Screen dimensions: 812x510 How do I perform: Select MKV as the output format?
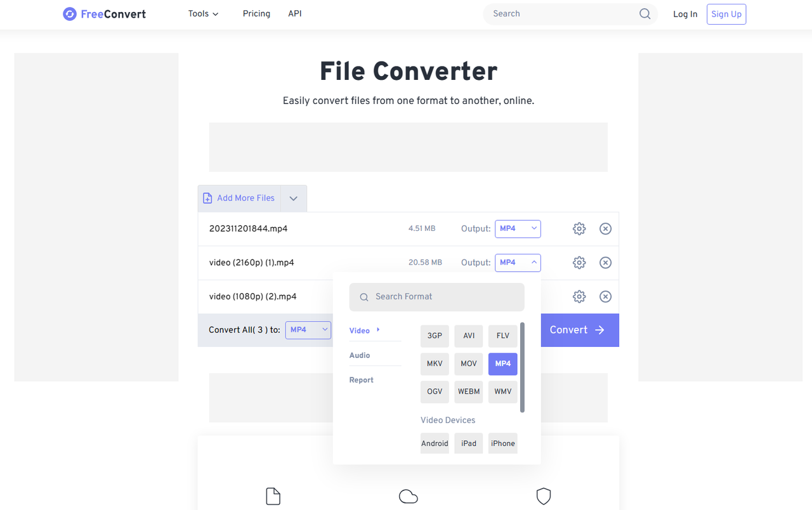click(x=435, y=363)
